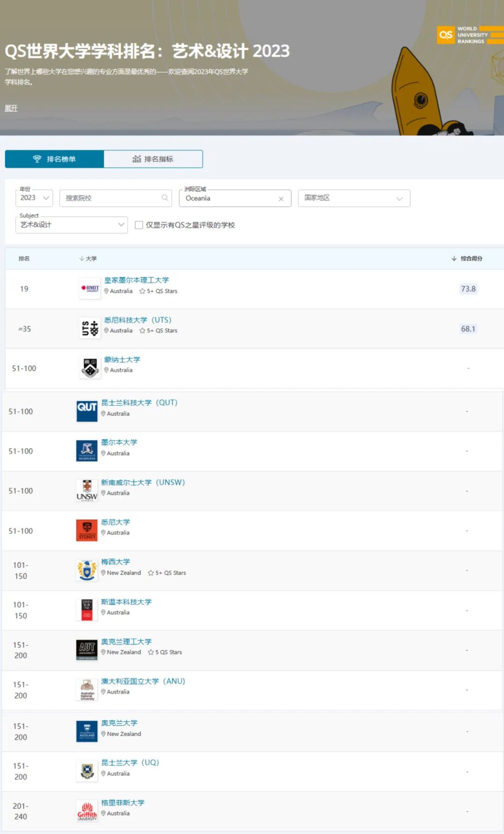
Task: Open the 国家地区 dropdown
Action: tap(354, 198)
